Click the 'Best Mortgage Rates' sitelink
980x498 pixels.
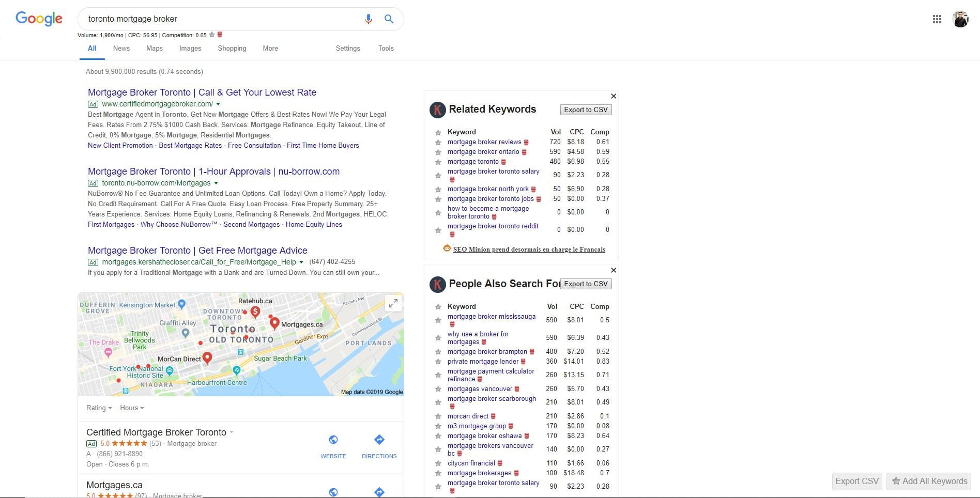coord(190,146)
